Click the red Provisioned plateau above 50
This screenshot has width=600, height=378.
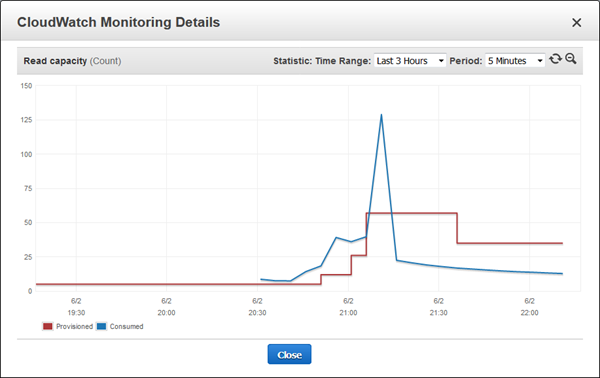point(412,213)
